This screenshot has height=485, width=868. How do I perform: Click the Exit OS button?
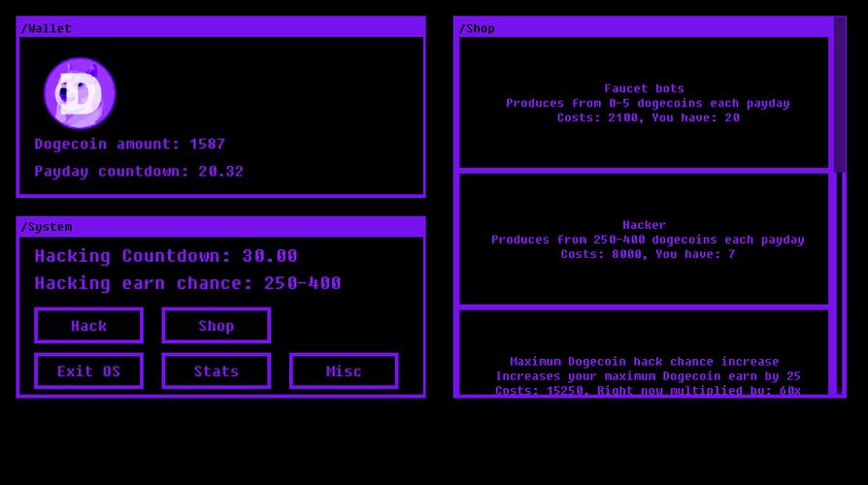click(x=88, y=371)
